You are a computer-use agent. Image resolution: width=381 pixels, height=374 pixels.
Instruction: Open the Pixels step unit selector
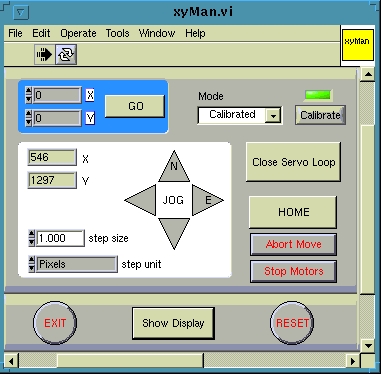pyautogui.click(x=77, y=264)
